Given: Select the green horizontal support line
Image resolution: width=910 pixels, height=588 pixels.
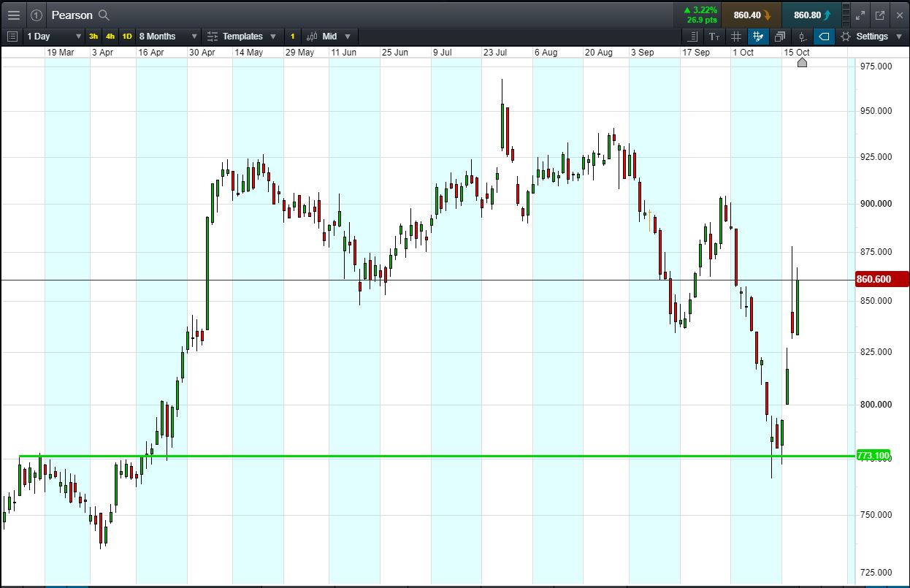Looking at the screenshot, I should point(438,457).
